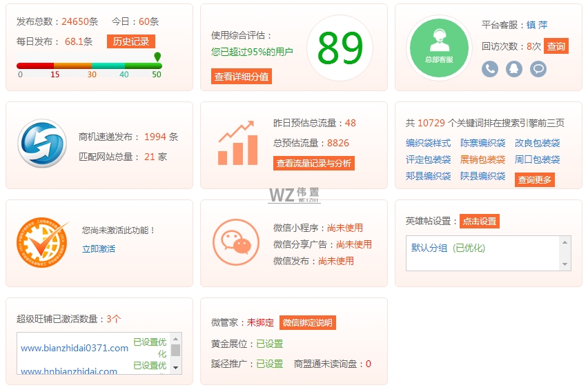Click 您已超过95%的用户 green text
588x392 pixels.
coord(252,52)
